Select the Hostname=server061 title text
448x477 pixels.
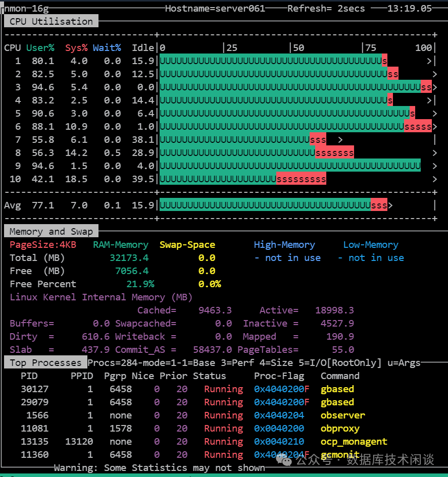coord(215,9)
